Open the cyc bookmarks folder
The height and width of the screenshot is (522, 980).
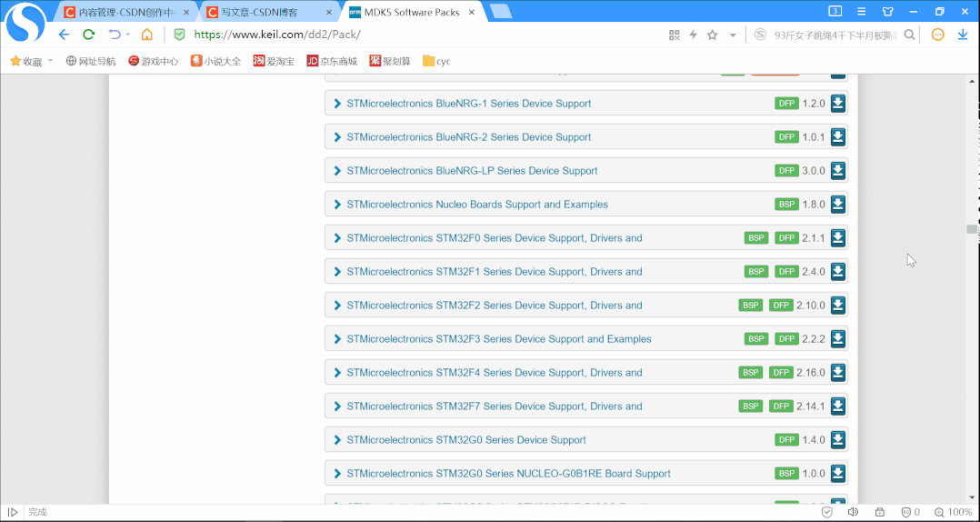436,61
